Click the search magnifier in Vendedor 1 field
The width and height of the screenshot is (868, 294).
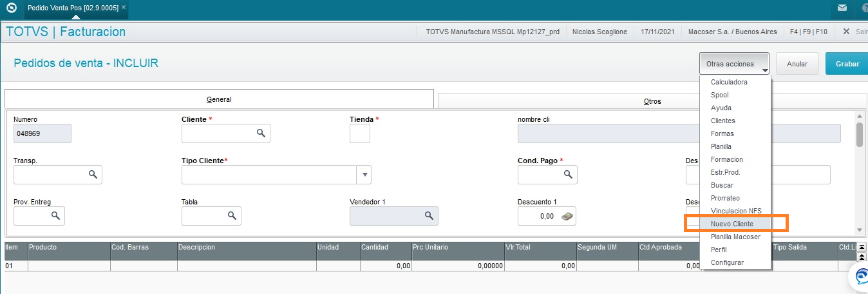pos(429,215)
